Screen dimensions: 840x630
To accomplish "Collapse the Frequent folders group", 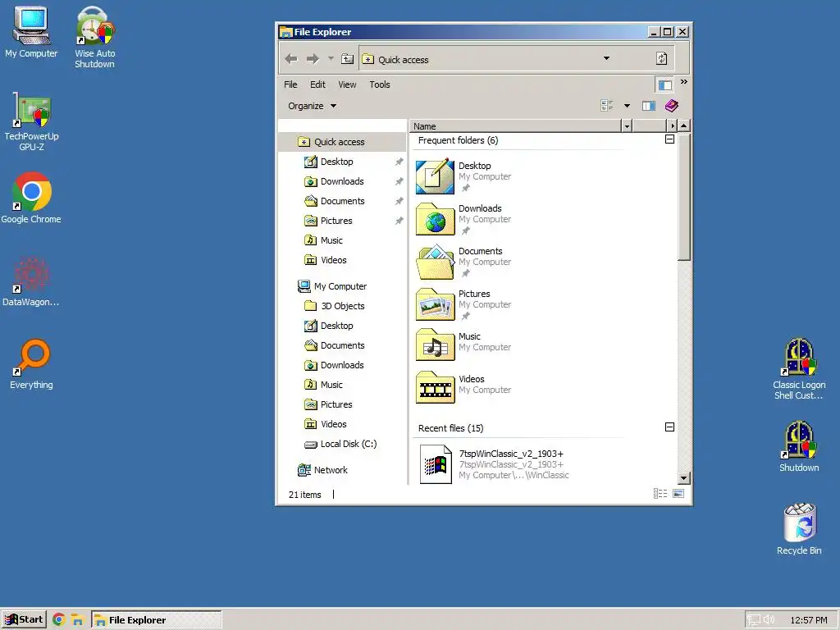I will tap(669, 139).
